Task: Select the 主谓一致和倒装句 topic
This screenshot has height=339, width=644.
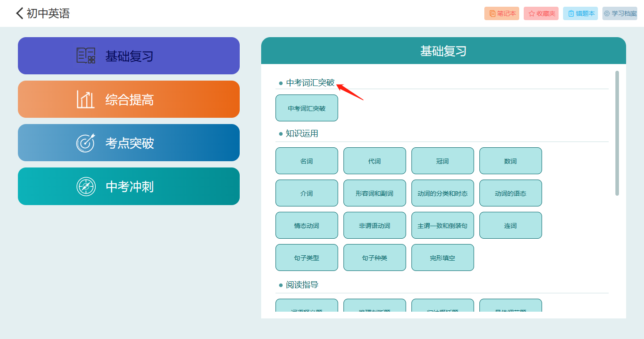Action: point(443,225)
